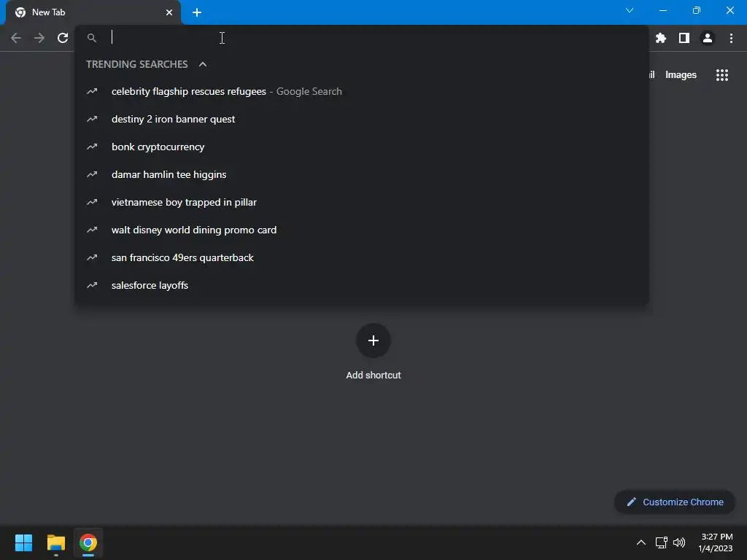747x560 pixels.
Task: Select suggestion "bonk cryptocurrency"
Action: (362, 147)
